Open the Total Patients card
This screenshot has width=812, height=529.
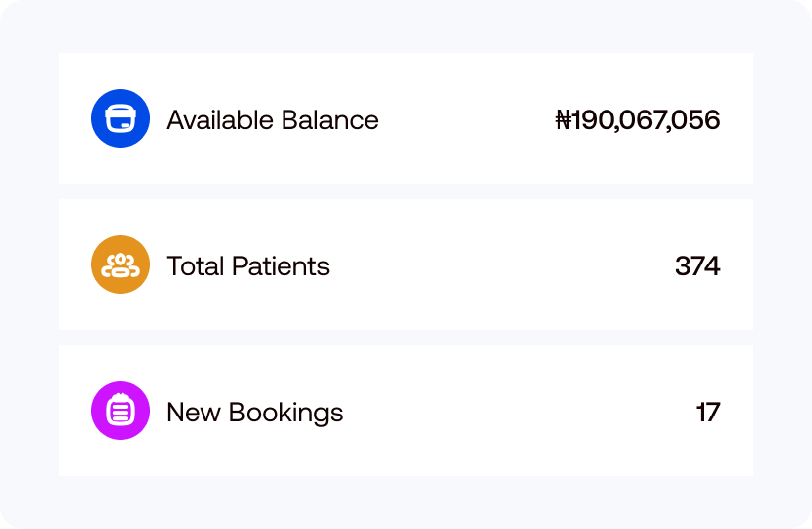[445, 265]
